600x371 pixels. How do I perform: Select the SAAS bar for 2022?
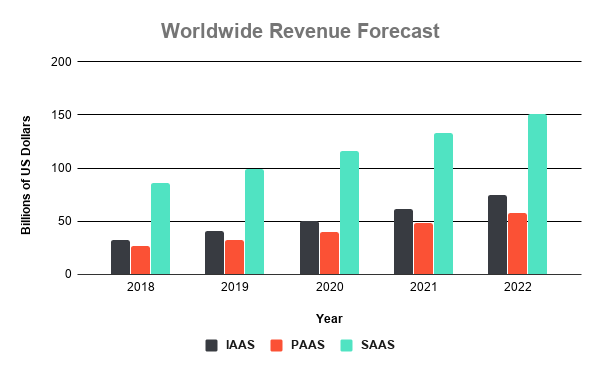537,194
